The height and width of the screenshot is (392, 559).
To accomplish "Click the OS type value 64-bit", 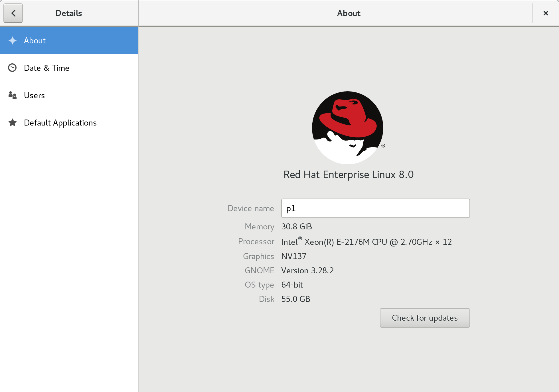I will click(292, 285).
